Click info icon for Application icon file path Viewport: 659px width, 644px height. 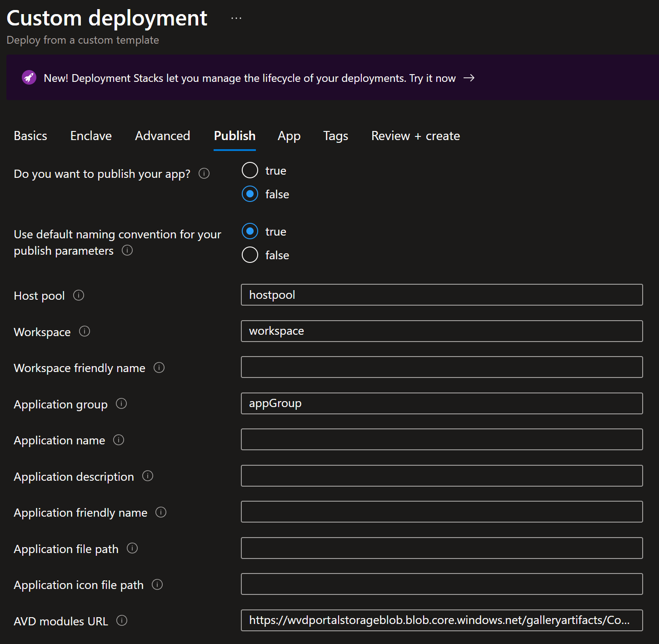(157, 584)
